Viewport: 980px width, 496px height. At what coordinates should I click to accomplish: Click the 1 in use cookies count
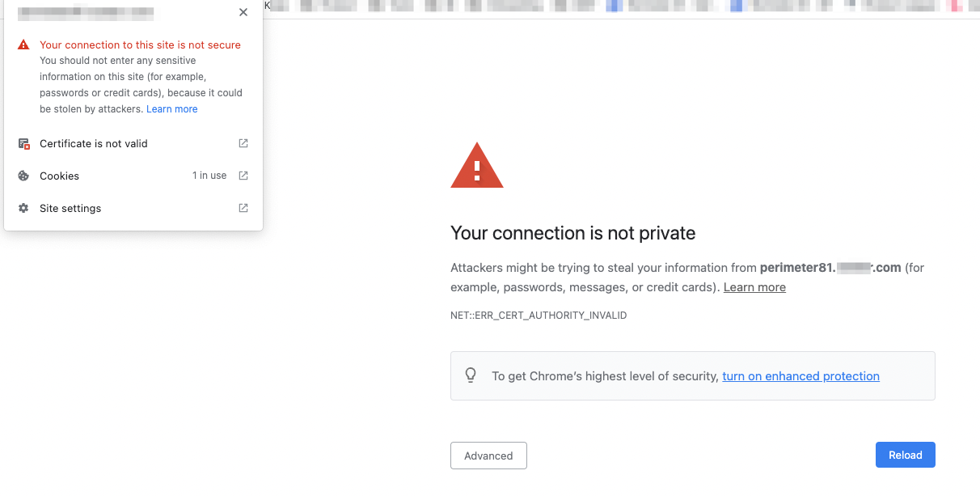[x=209, y=176]
